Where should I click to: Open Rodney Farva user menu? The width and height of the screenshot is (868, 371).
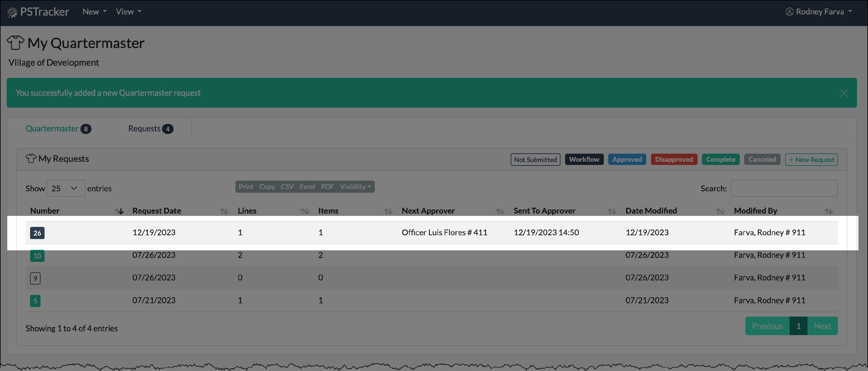pos(819,12)
